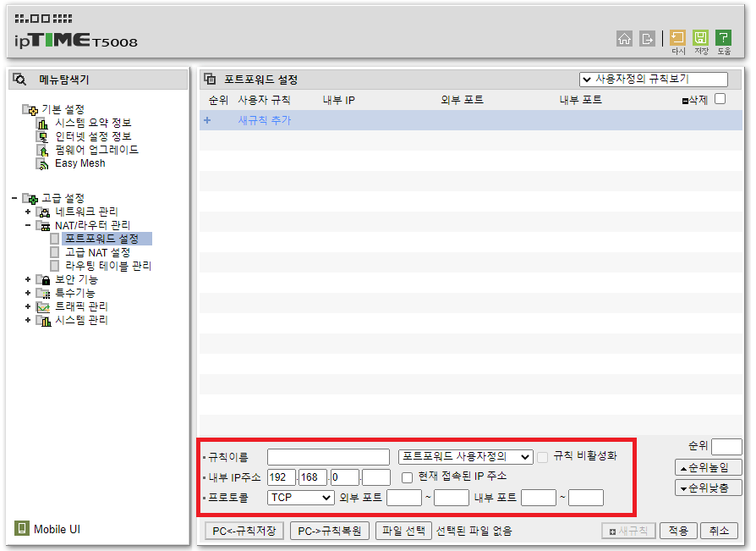Click the last octet IP address field
The width and height of the screenshot is (756, 551).
(x=376, y=477)
